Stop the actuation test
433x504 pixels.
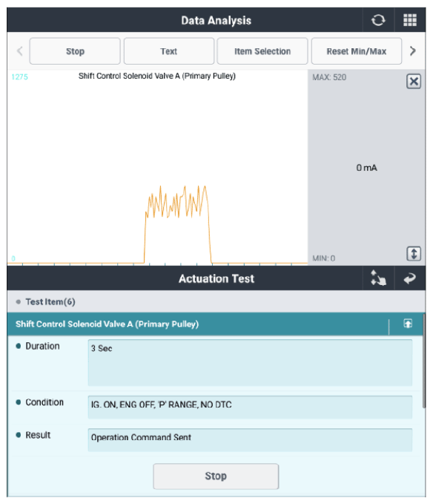pos(216,476)
